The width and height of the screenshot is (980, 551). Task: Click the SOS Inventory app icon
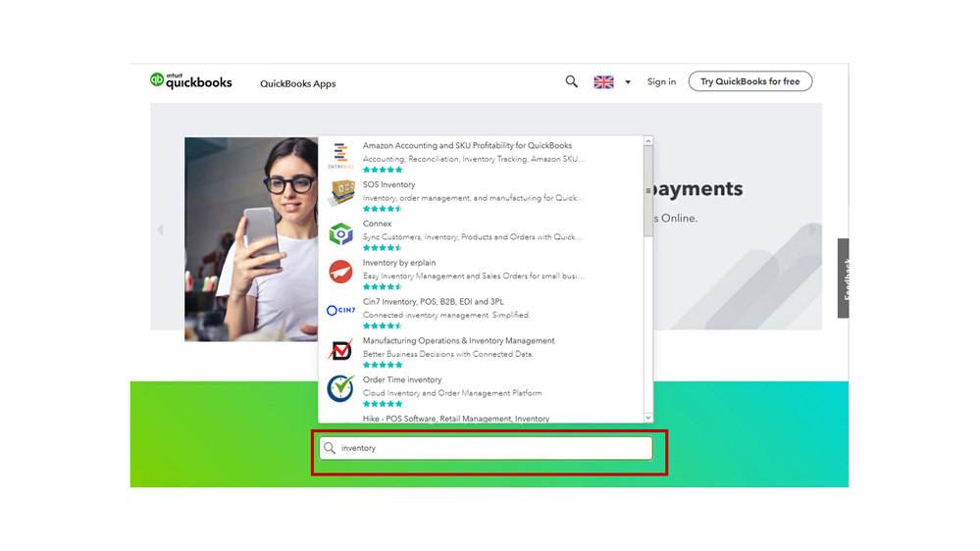point(341,193)
